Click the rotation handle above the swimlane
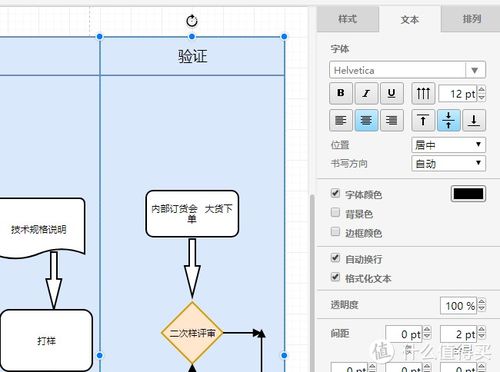Viewport: 500px width, 372px height. 192,21
